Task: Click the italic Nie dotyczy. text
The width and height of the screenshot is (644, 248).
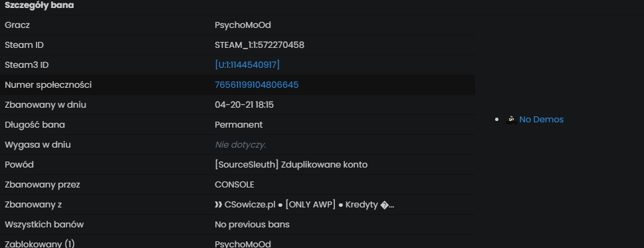Action: coord(241,145)
